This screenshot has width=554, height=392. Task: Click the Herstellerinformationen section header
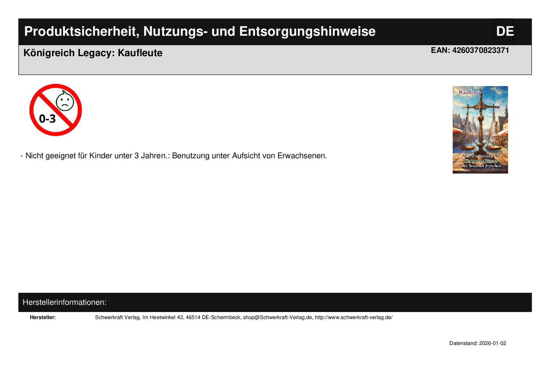tap(65, 302)
